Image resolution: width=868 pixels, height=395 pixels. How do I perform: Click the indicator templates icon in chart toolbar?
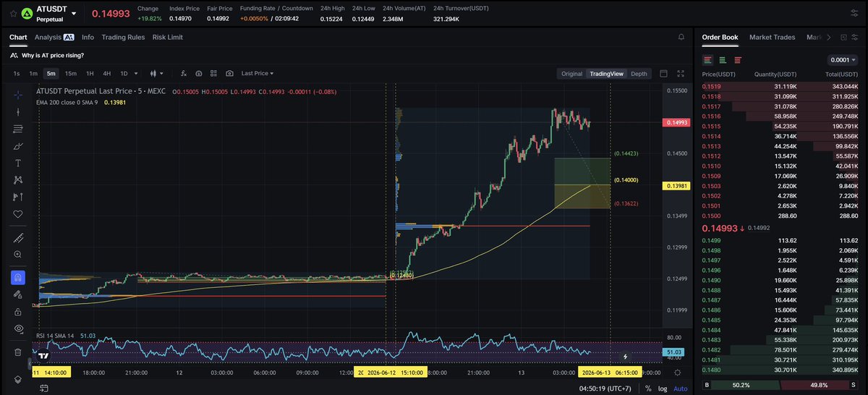(199, 73)
